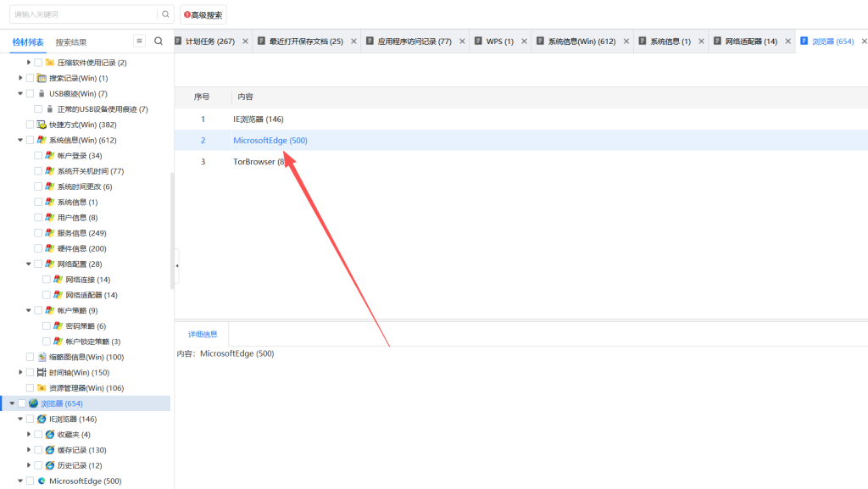
Task: Enable the 密码策略 (6) checkbox
Action: tap(47, 326)
